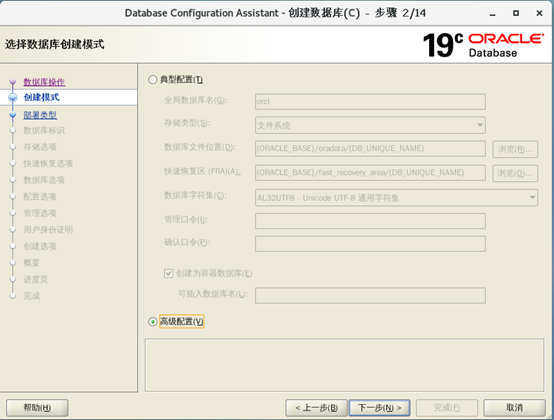
Task: Select the 高级配置 radio button
Action: [x=152, y=321]
